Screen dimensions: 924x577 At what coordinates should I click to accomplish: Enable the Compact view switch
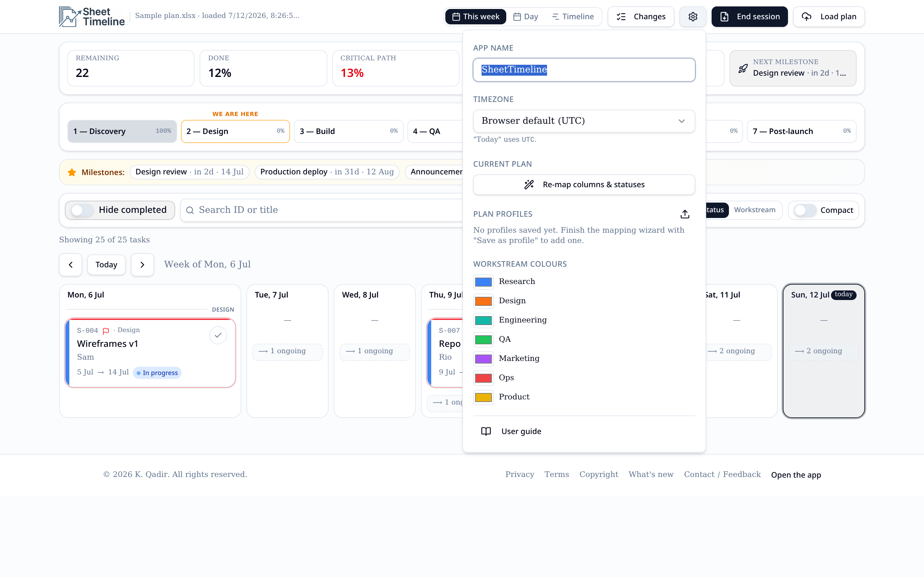tap(805, 210)
